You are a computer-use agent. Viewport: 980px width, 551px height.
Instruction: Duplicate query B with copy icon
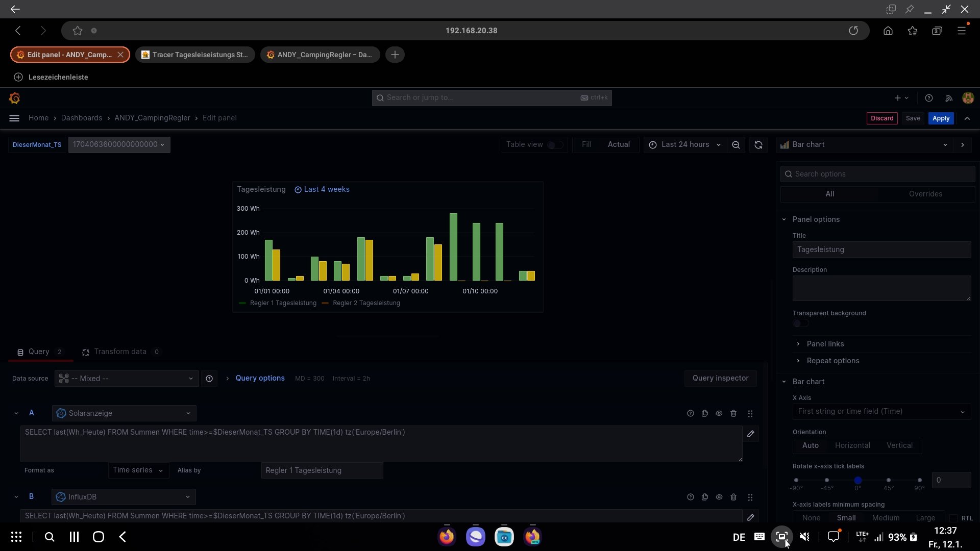[x=705, y=497]
